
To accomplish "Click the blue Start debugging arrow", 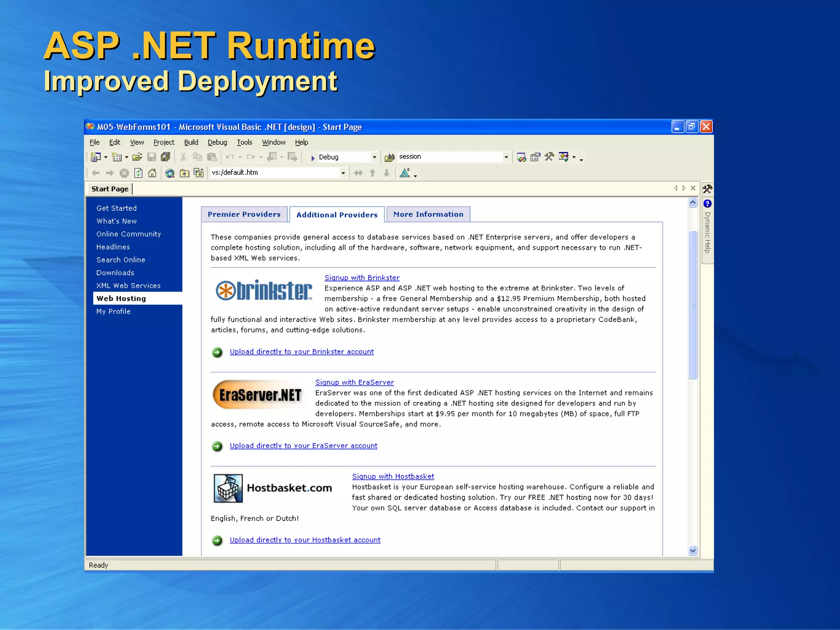I will tap(313, 158).
